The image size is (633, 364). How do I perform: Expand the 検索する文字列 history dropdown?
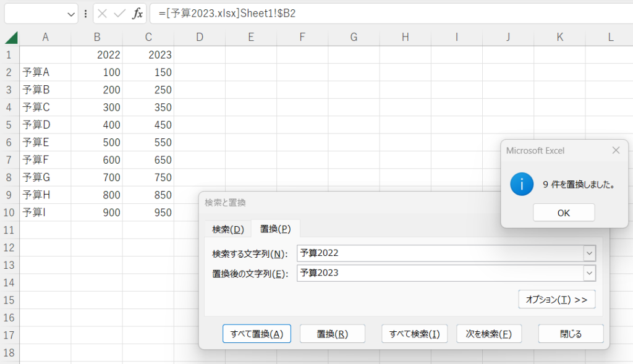pos(589,253)
